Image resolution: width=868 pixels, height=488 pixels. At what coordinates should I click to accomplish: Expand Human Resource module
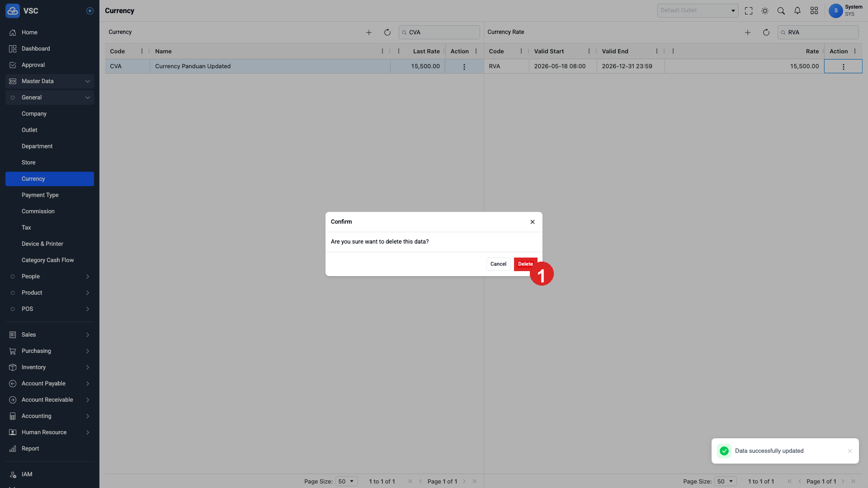pyautogui.click(x=50, y=432)
